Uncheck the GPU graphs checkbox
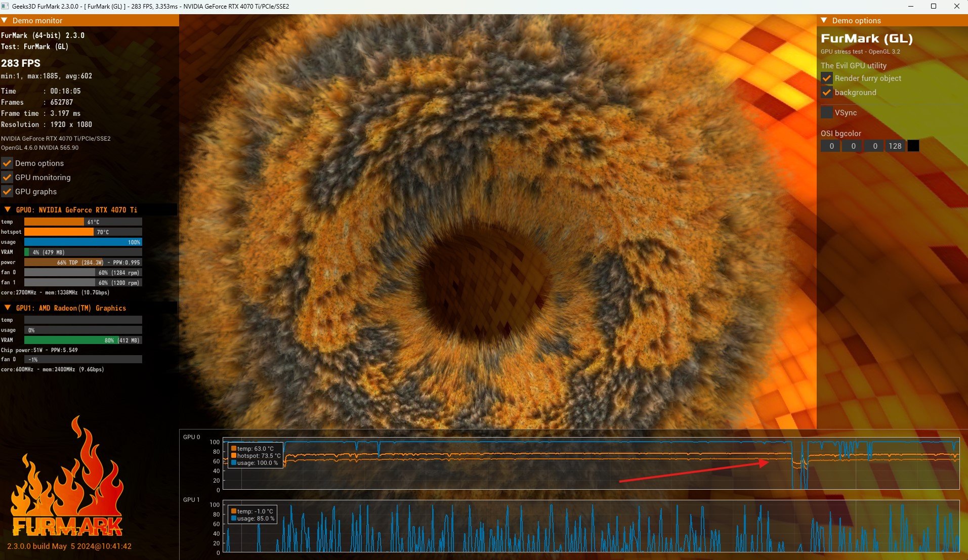Viewport: 968px width, 560px height. tap(7, 192)
